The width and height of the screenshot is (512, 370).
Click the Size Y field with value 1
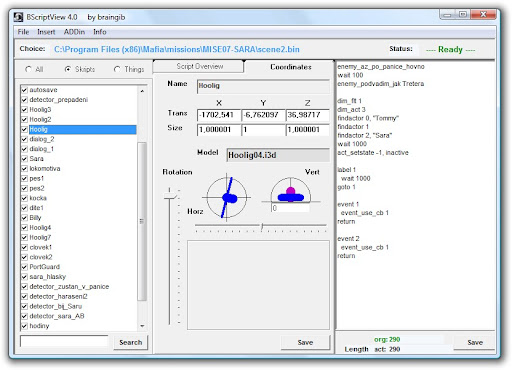point(263,130)
